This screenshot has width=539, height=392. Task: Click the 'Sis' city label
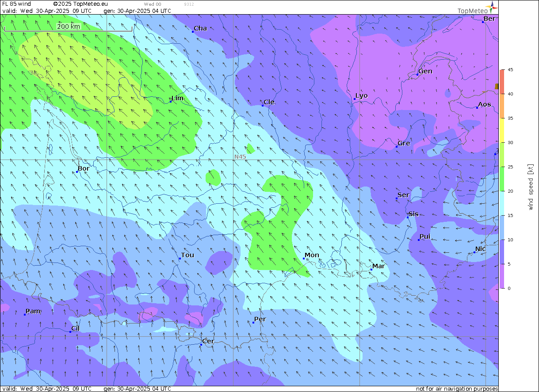413,214
